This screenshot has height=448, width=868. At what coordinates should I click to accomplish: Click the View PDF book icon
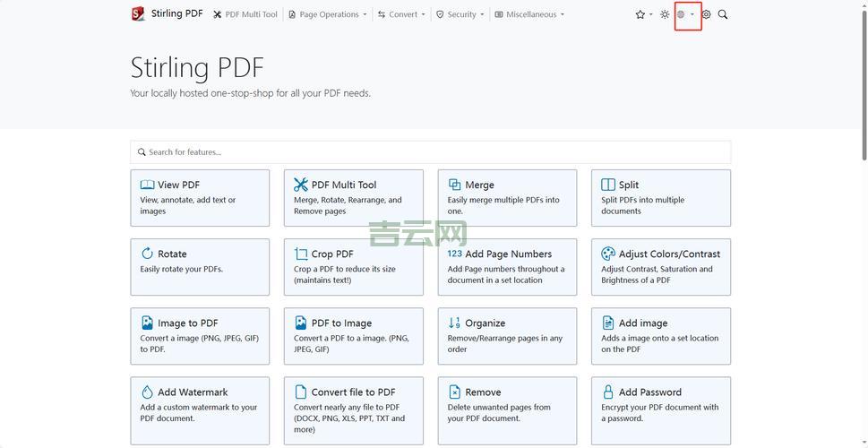pyautogui.click(x=147, y=185)
